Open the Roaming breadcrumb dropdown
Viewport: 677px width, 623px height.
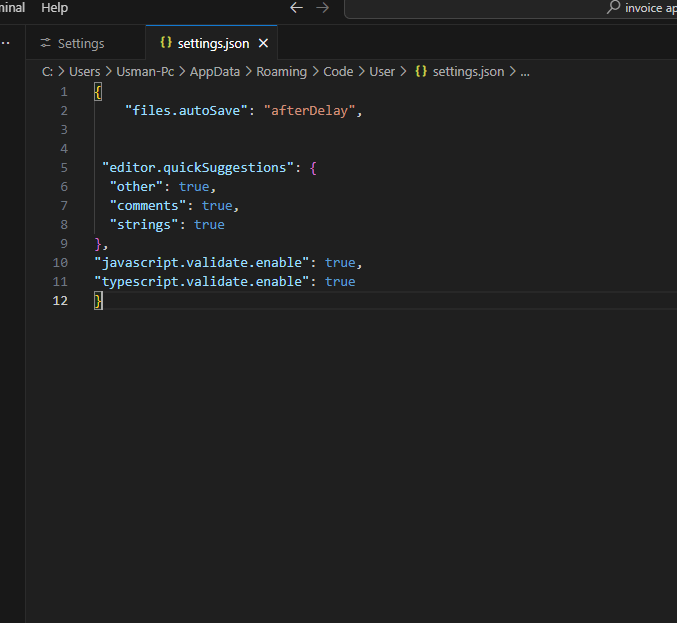pos(281,72)
